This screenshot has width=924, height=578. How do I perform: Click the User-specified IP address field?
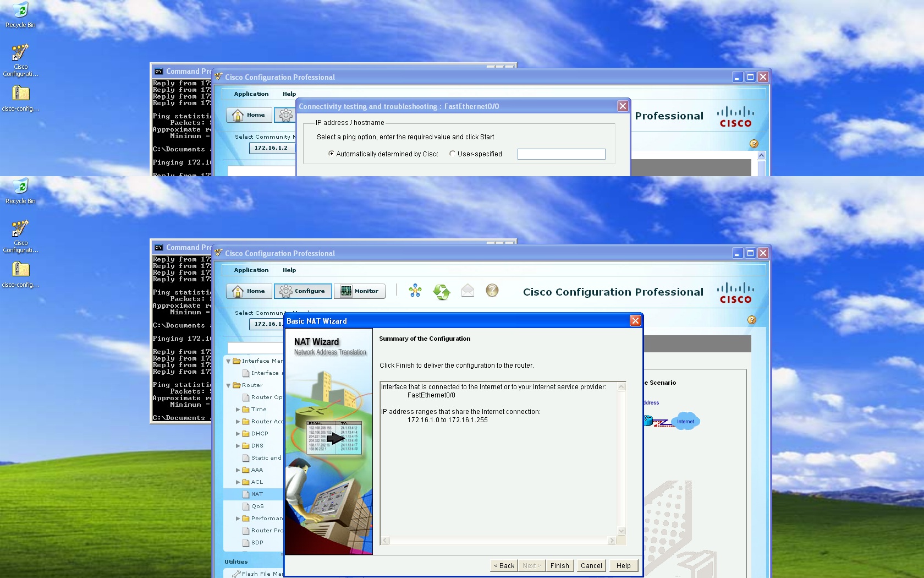(x=561, y=154)
